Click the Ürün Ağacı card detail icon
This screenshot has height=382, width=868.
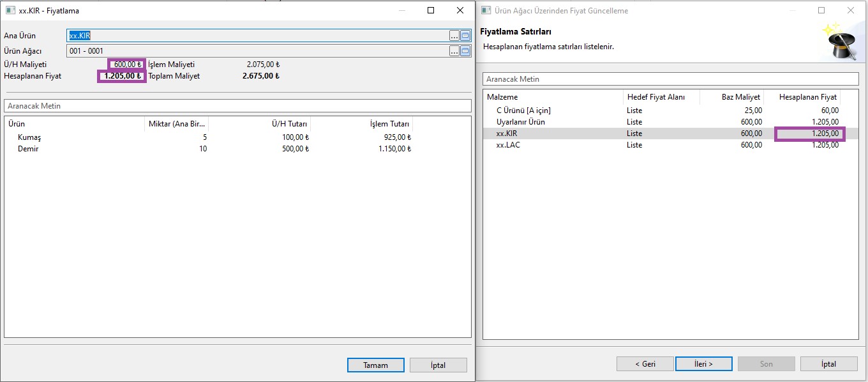pos(465,51)
